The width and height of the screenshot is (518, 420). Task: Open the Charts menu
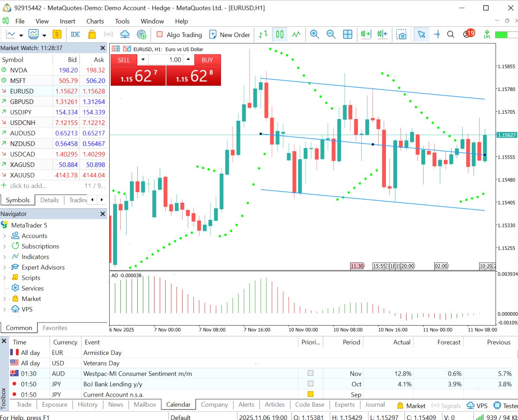(x=95, y=21)
